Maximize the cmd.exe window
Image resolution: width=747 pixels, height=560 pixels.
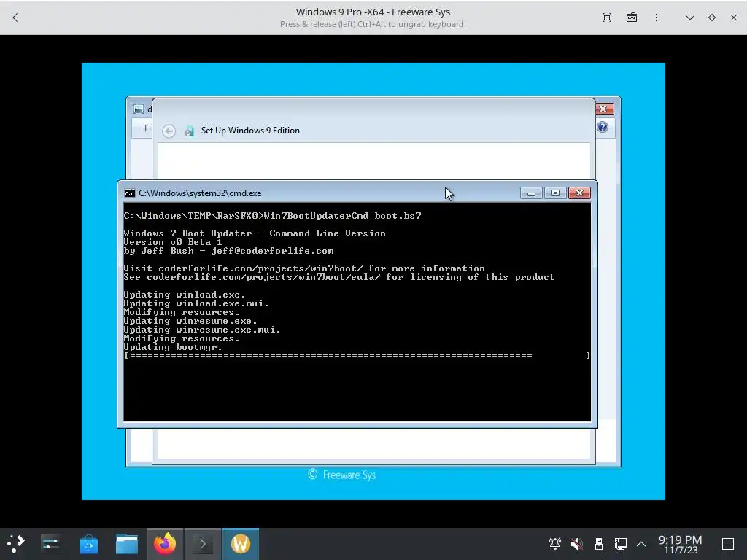tap(555, 192)
